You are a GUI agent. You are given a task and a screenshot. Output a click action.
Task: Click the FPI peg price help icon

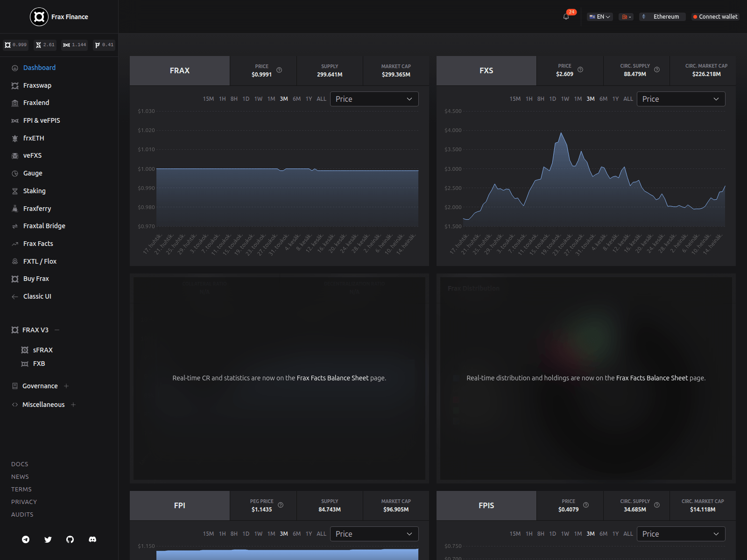(281, 505)
